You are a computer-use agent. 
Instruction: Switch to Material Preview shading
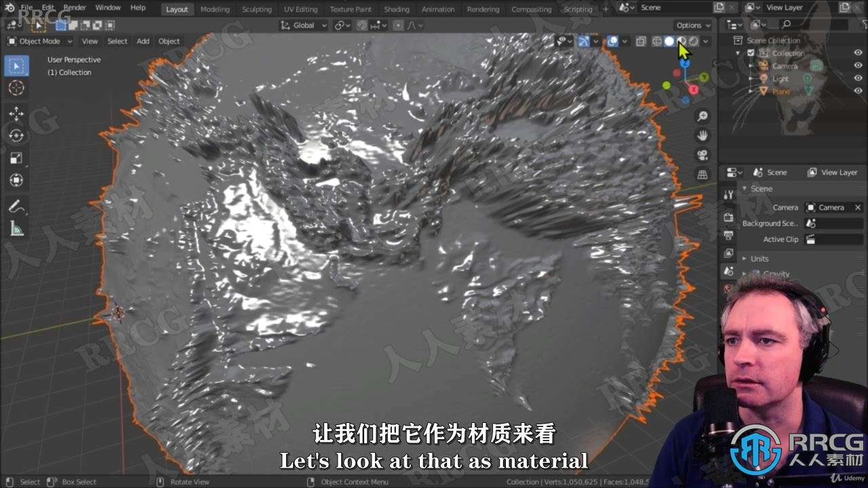682,41
